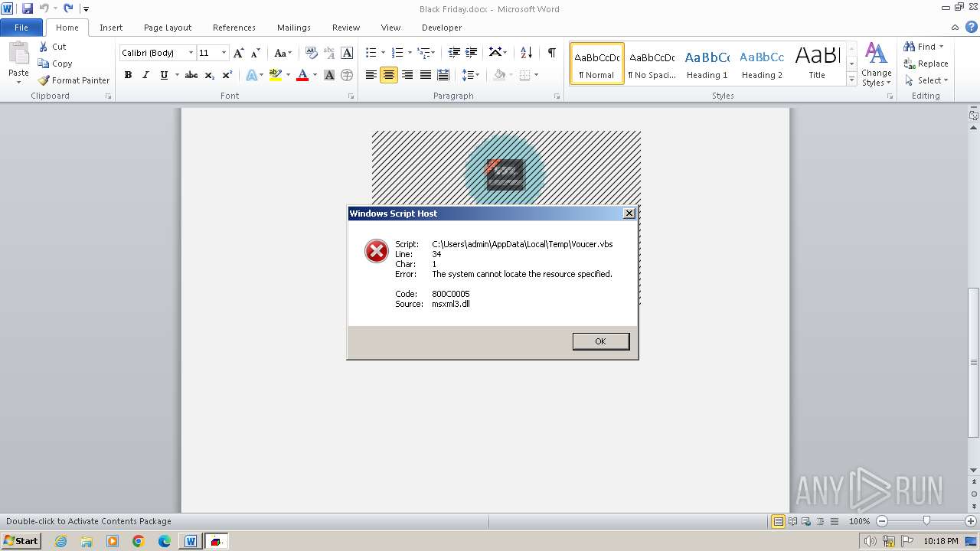
Task: Shrink font size with the small A icon
Action: [x=256, y=53]
